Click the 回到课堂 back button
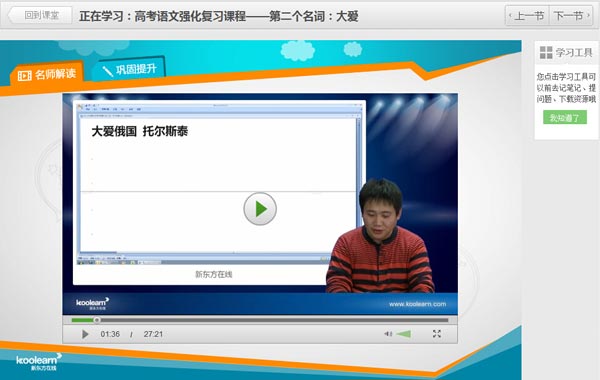This screenshot has width=600, height=380. click(40, 16)
